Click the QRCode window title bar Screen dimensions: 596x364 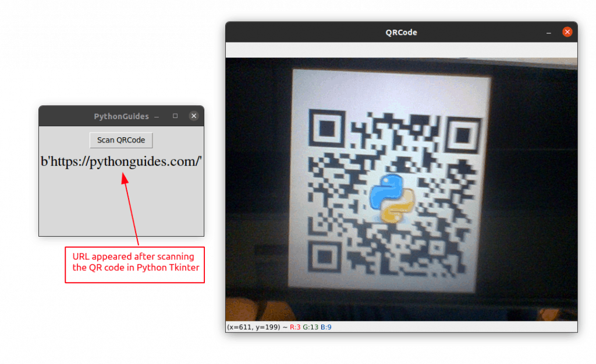click(x=402, y=32)
